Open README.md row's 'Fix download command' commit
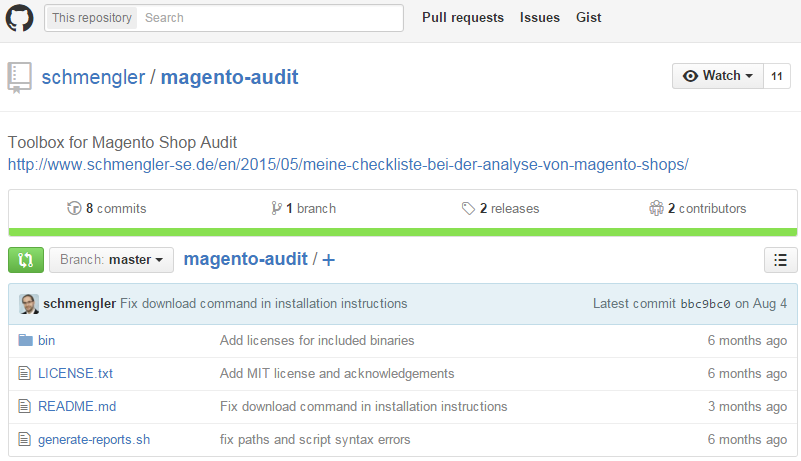 pos(364,406)
